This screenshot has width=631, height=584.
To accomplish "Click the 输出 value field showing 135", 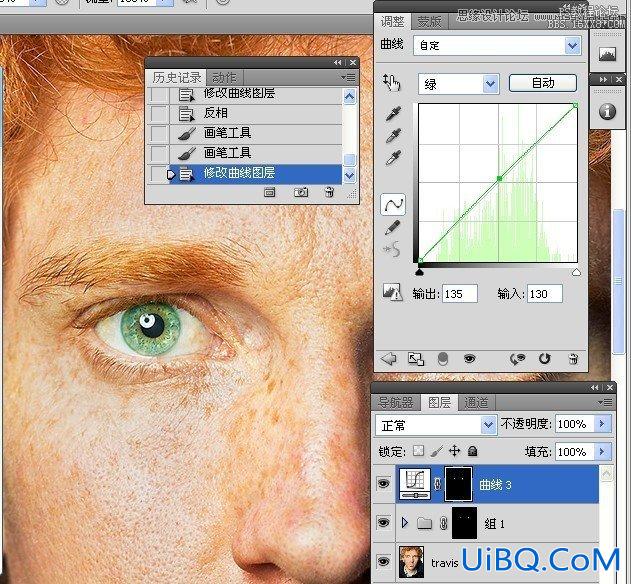I will pos(460,293).
